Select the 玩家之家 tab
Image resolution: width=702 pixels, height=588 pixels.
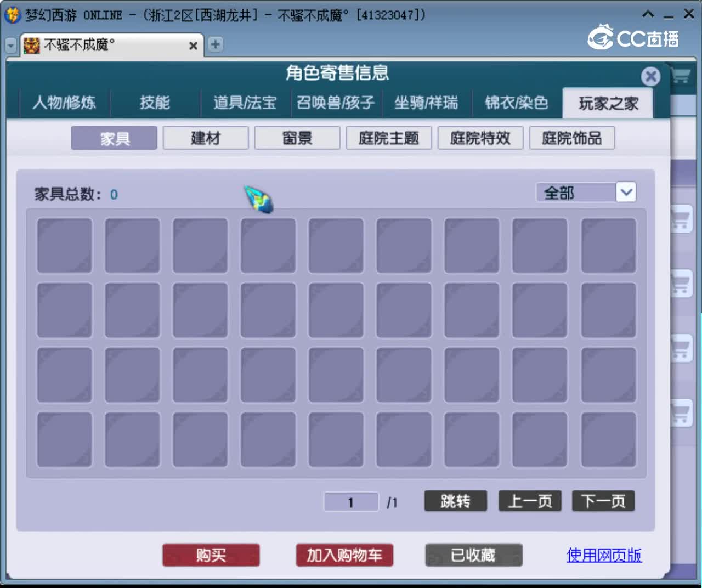click(x=608, y=103)
